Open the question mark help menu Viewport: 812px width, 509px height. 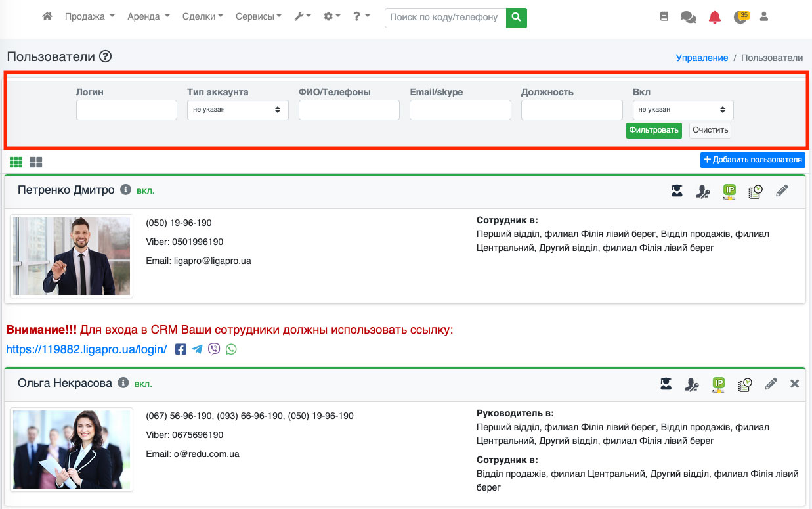[361, 17]
